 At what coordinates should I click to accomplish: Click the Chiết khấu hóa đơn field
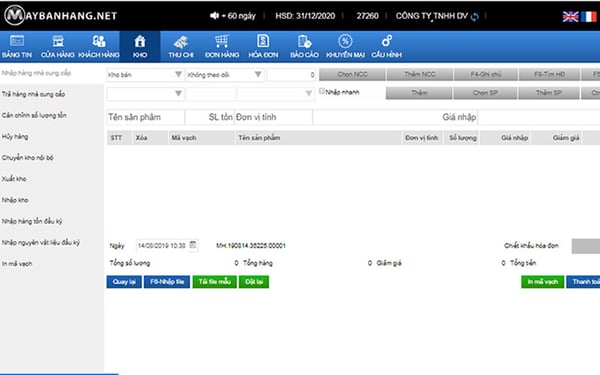[x=586, y=246]
